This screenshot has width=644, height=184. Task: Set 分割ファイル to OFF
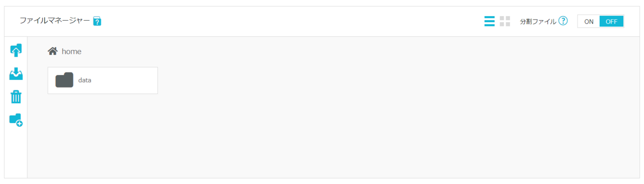[x=611, y=22]
